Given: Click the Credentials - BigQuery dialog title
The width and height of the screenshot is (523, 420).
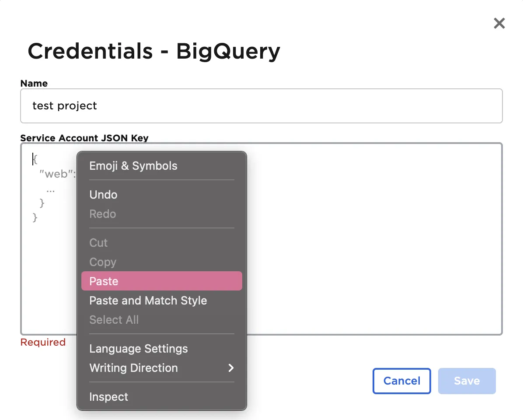Looking at the screenshot, I should coord(154,51).
